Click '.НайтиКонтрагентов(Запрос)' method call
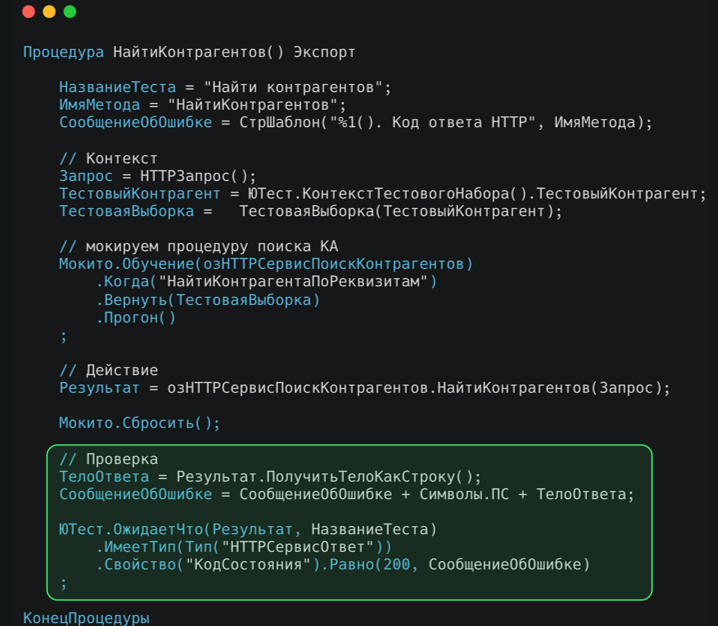Image resolution: width=718 pixels, height=626 pixels. [544, 388]
